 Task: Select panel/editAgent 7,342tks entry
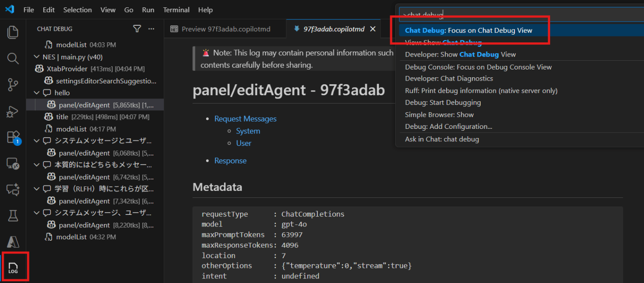(x=95, y=201)
